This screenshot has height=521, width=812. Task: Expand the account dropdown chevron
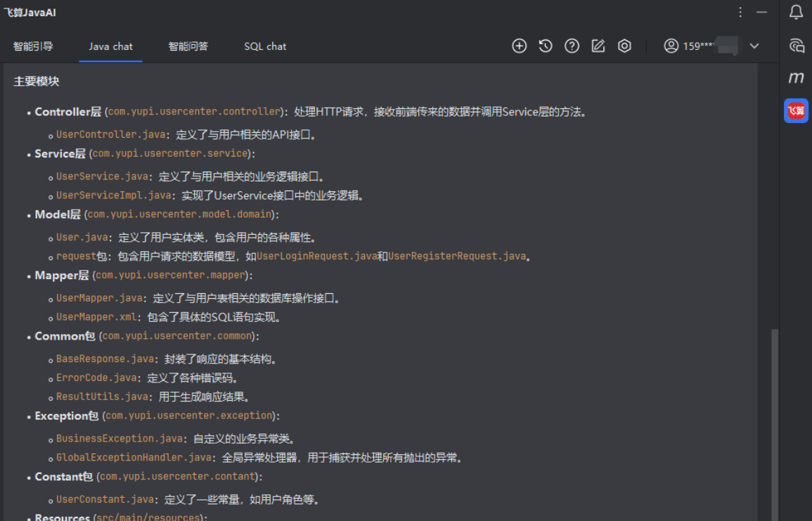[x=754, y=46]
